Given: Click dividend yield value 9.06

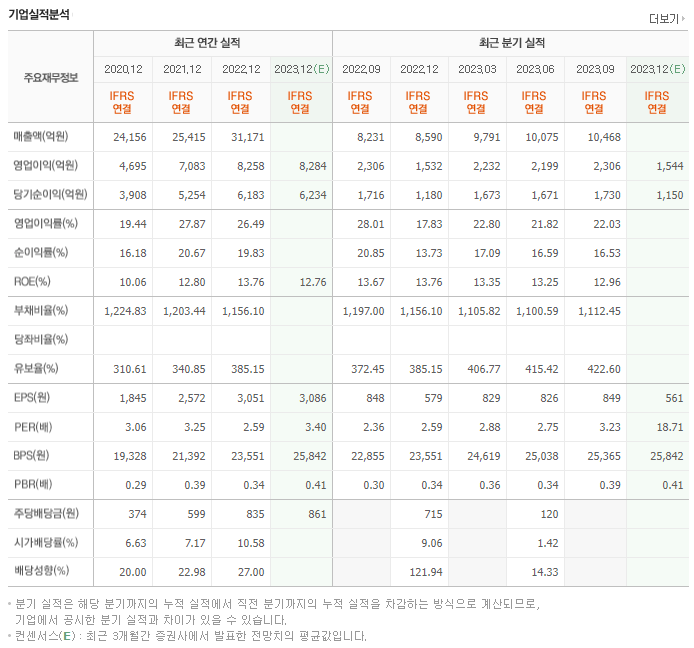Looking at the screenshot, I should tap(432, 543).
